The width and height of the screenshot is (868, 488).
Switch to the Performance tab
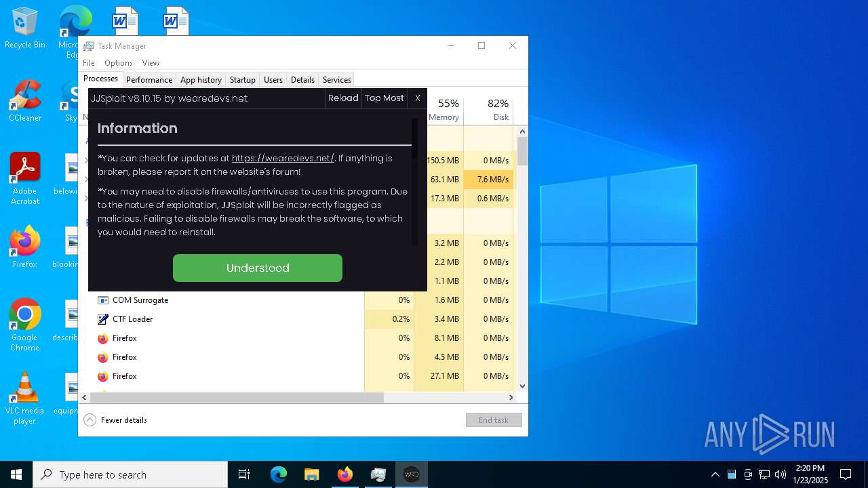[149, 80]
